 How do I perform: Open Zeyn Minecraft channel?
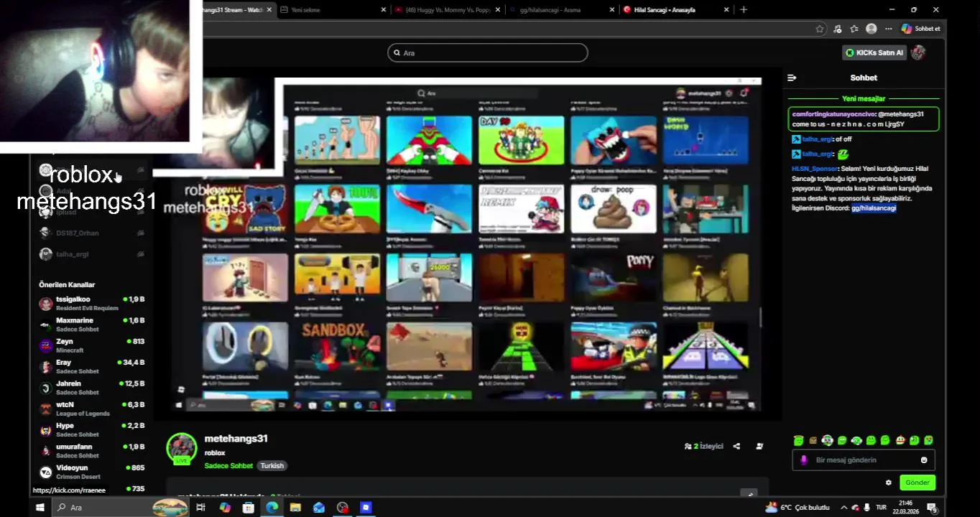(91, 345)
